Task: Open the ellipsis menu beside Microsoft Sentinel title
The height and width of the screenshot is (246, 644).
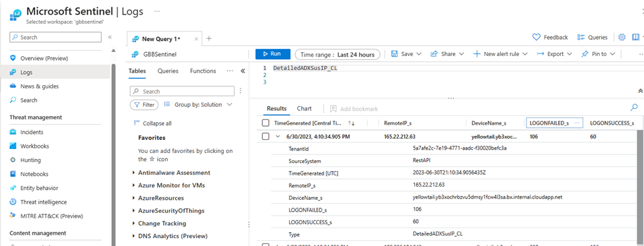Action: (x=157, y=11)
